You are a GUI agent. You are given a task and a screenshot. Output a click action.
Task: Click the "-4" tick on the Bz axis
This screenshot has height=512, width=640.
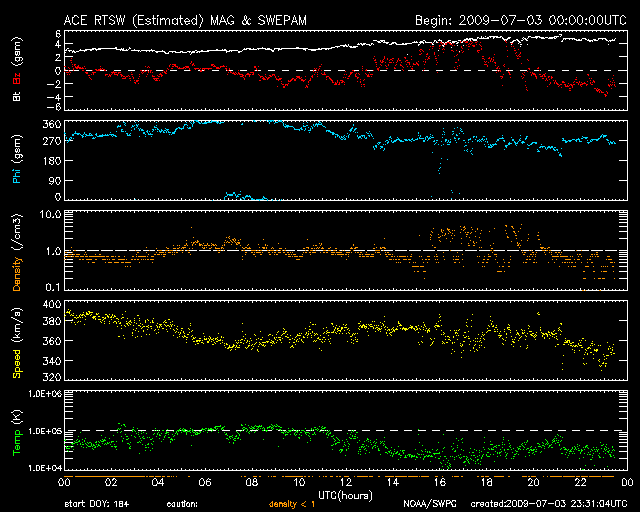pos(53,97)
